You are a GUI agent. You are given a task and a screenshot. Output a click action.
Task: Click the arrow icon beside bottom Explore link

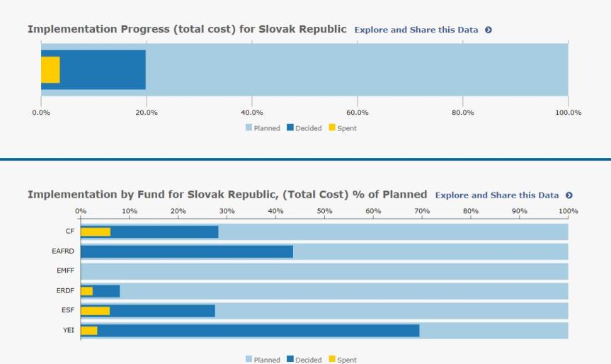tap(569, 195)
